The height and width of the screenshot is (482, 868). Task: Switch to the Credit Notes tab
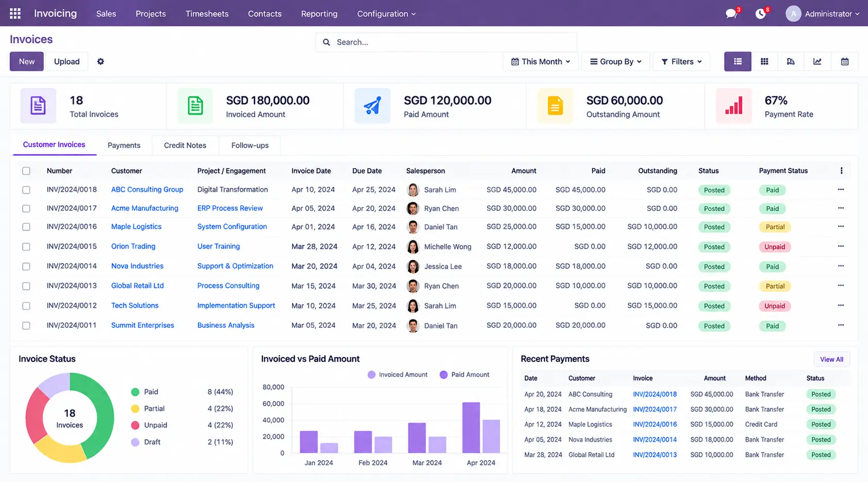(185, 145)
